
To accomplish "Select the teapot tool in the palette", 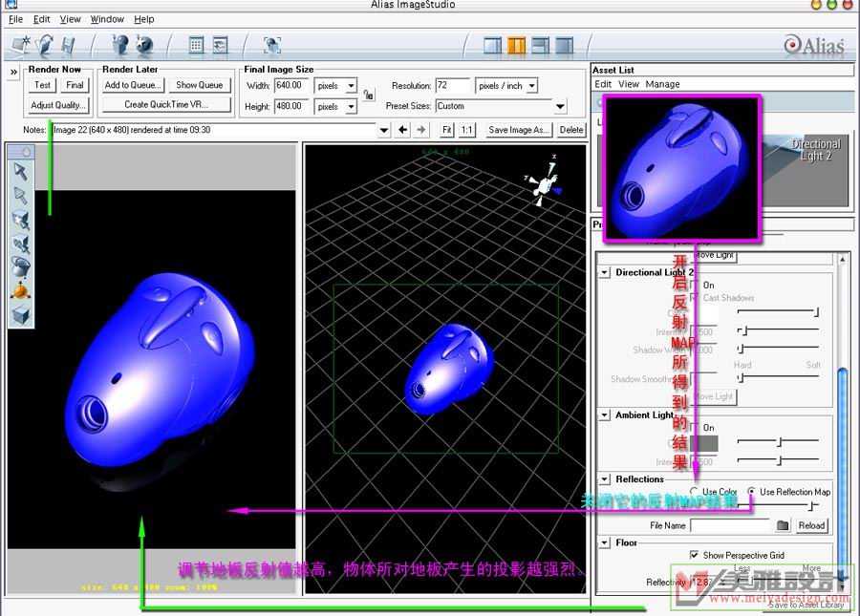I will tap(21, 267).
